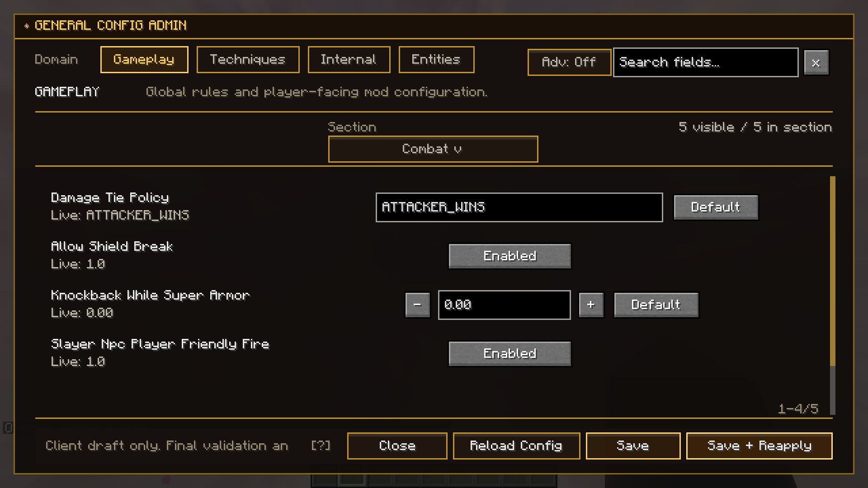The height and width of the screenshot is (488, 868).
Task: Click the plus stepper for Knockback value
Action: (591, 305)
